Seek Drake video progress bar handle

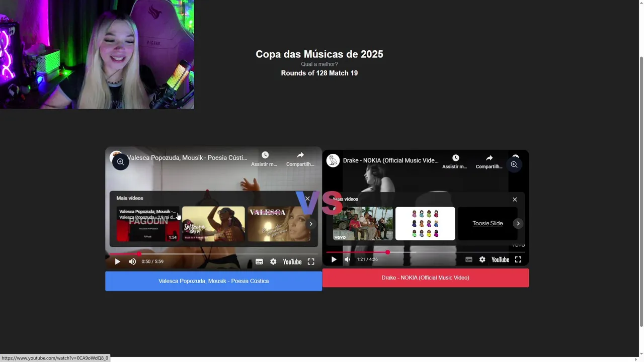(388, 252)
